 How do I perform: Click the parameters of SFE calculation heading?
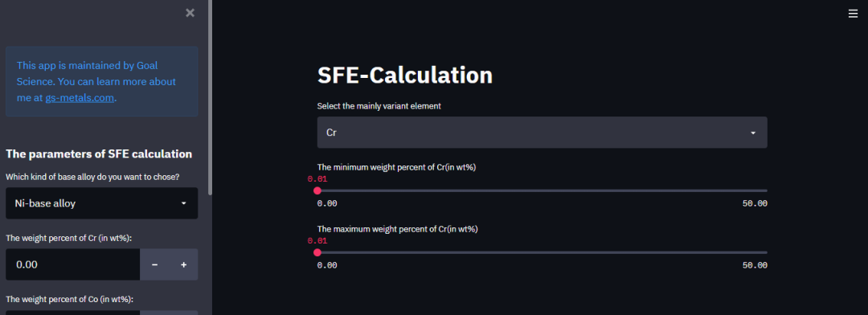99,154
